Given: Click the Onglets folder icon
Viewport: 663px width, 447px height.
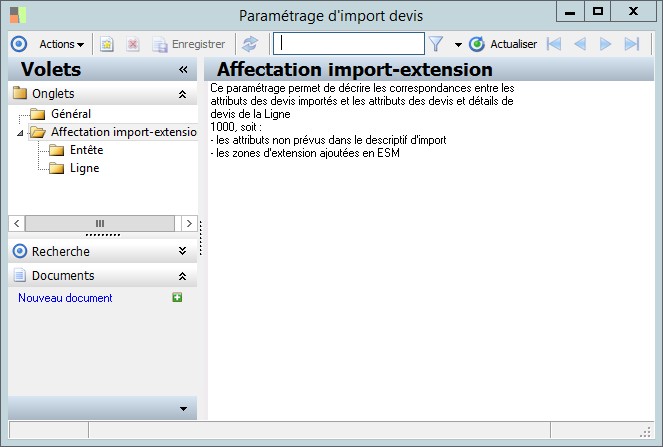Looking at the screenshot, I should coord(20,93).
